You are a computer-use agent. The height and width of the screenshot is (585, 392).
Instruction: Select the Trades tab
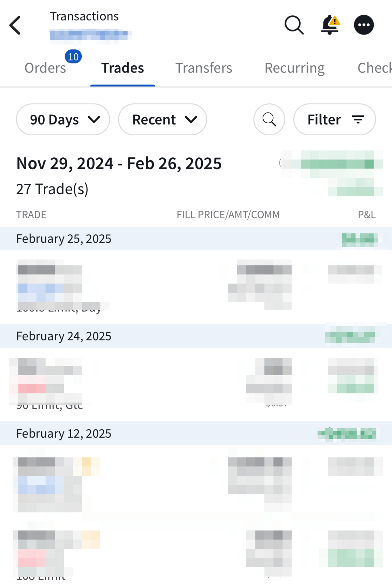123,68
